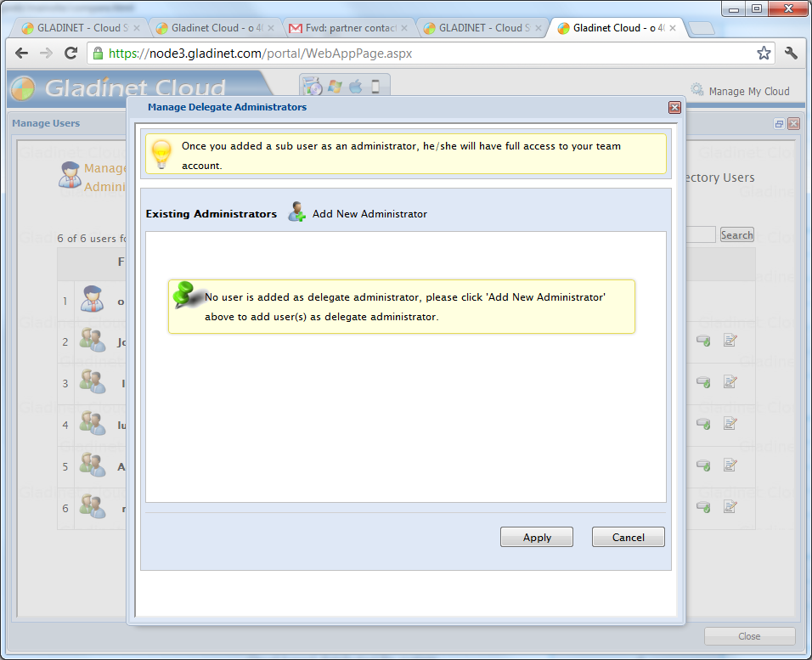Close the Manage Users panel
Image resolution: width=812 pixels, height=660 pixels.
(793, 123)
